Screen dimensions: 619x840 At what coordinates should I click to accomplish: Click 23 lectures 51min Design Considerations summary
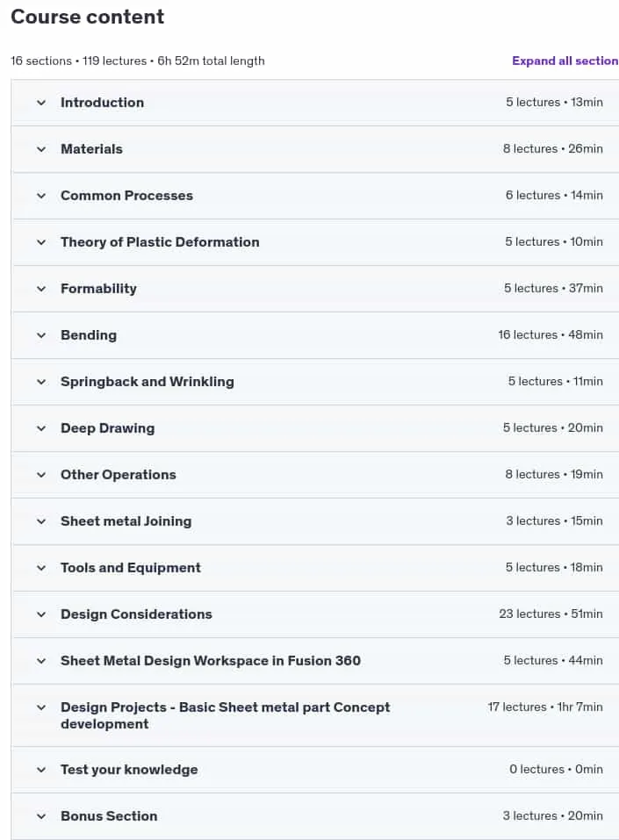pos(551,614)
